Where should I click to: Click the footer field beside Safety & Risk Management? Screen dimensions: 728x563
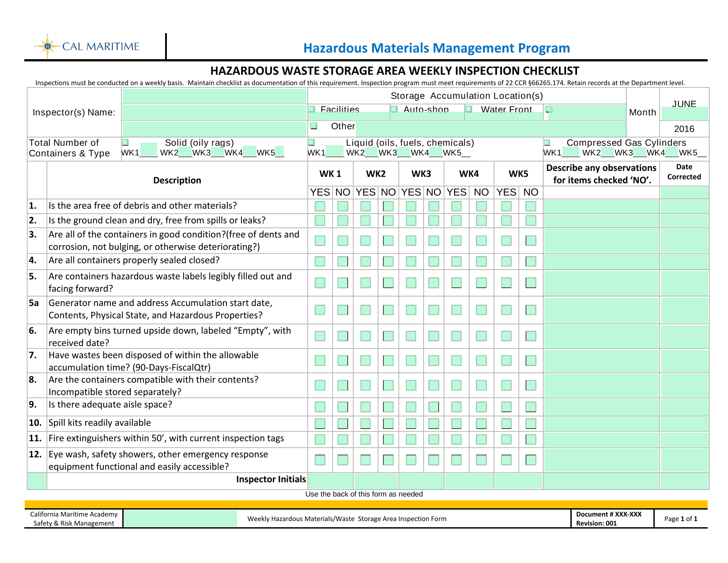click(180, 519)
